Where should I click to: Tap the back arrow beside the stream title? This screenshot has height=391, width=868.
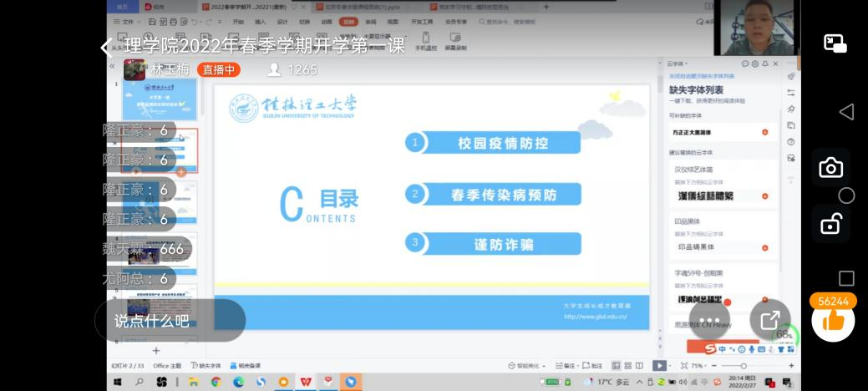(106, 47)
